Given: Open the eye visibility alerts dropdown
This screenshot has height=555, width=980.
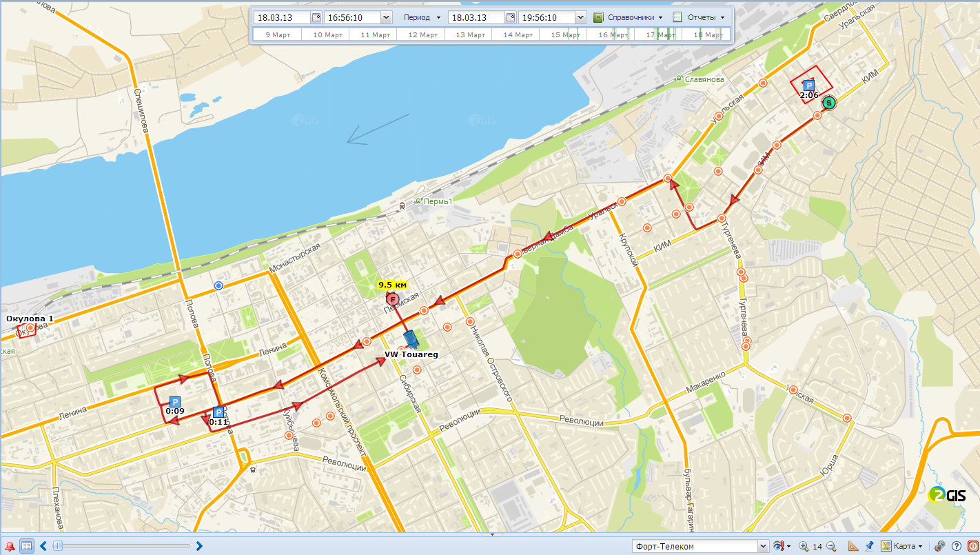Looking at the screenshot, I should (782, 546).
